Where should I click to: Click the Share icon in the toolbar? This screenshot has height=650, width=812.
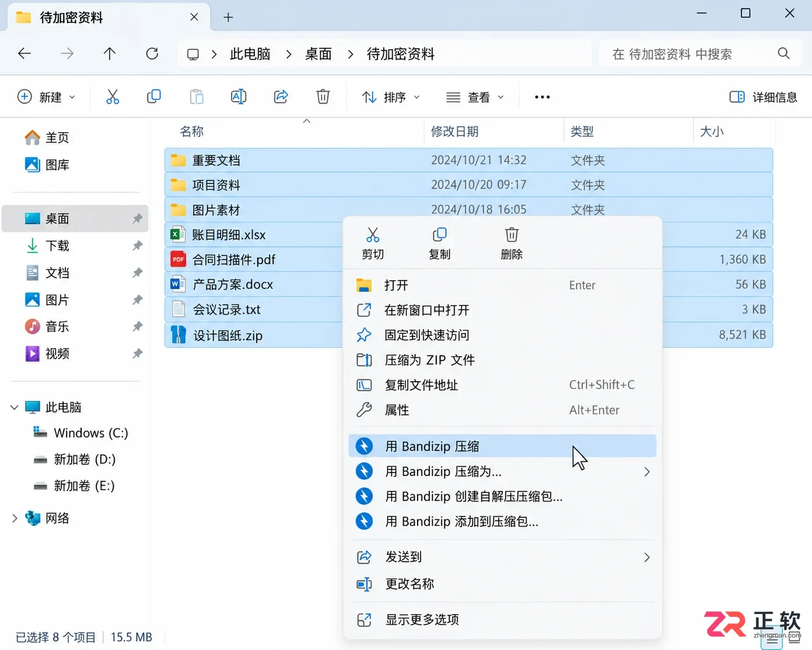pos(281,97)
